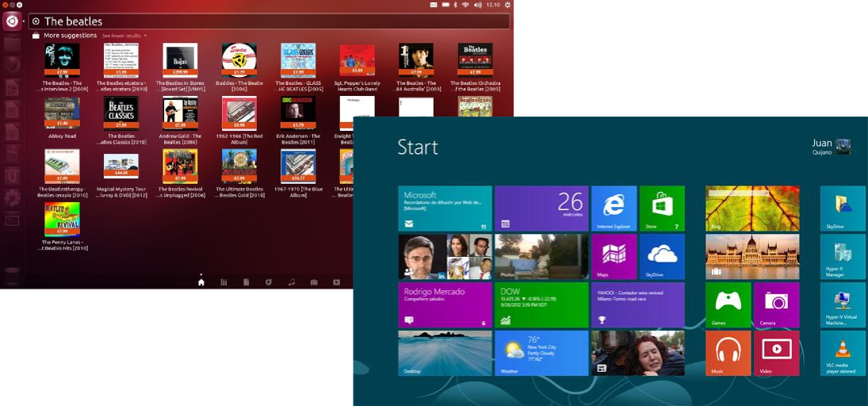Open the session gear menu in Ubuntu panel
Screen dimensions: 868x406
tap(507, 5)
